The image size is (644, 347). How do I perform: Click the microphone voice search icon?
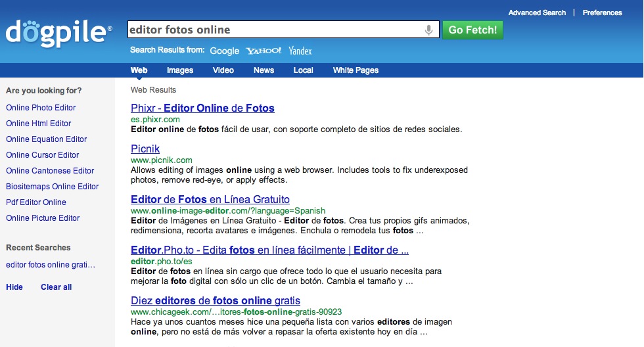tap(428, 30)
